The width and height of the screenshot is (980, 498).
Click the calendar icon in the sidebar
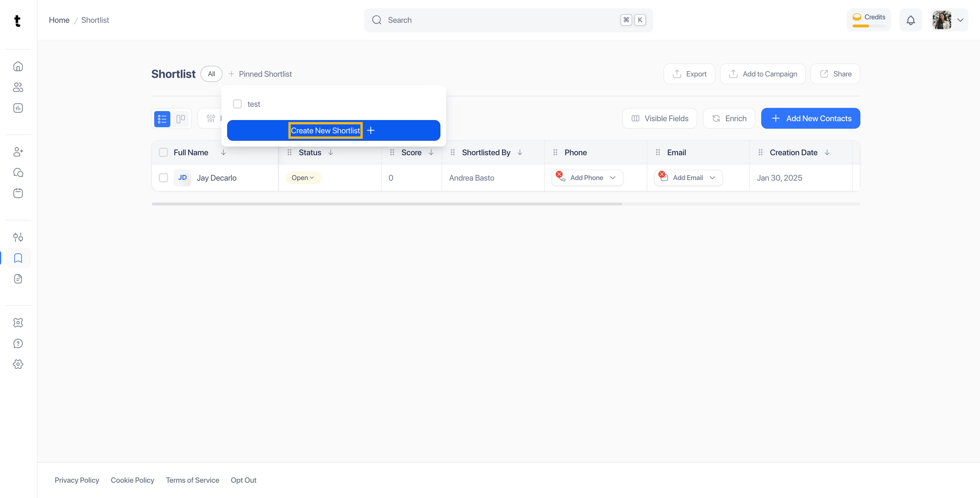[x=18, y=193]
